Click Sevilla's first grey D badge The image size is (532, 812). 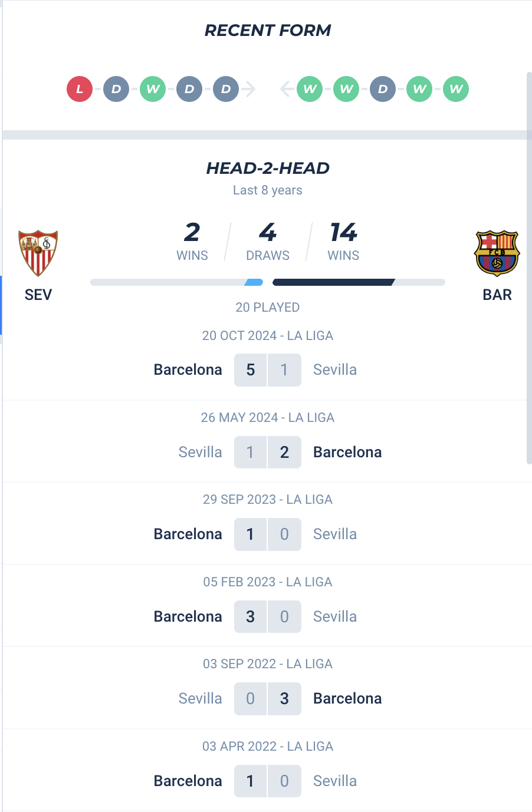tap(116, 90)
